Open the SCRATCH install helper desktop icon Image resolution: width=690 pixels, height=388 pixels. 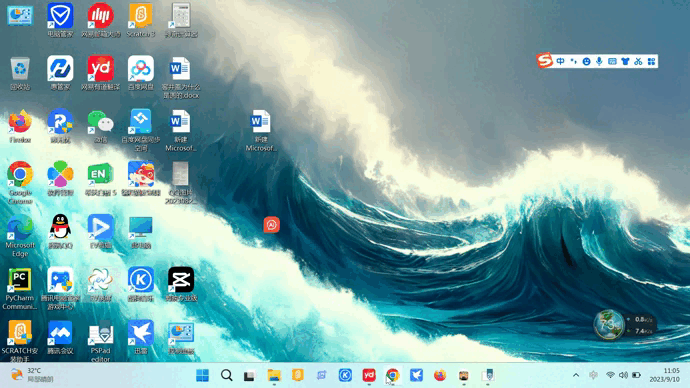pos(20,333)
